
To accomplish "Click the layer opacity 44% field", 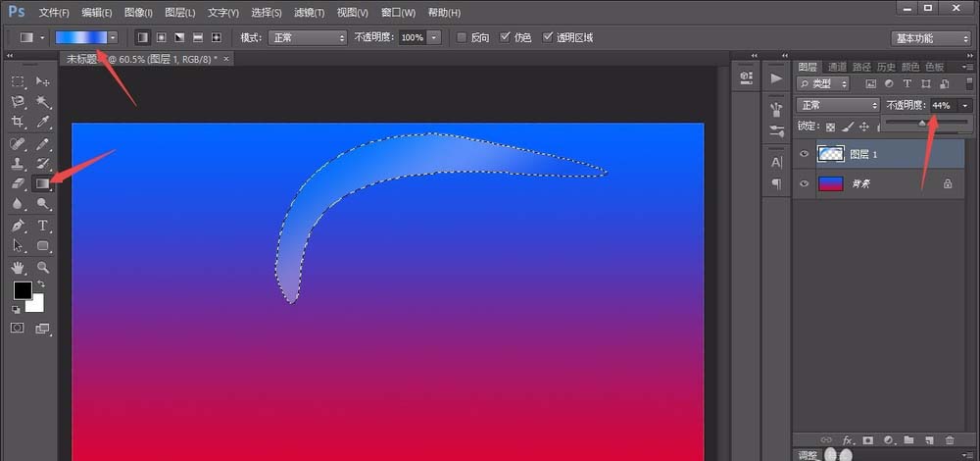I will tap(942, 105).
